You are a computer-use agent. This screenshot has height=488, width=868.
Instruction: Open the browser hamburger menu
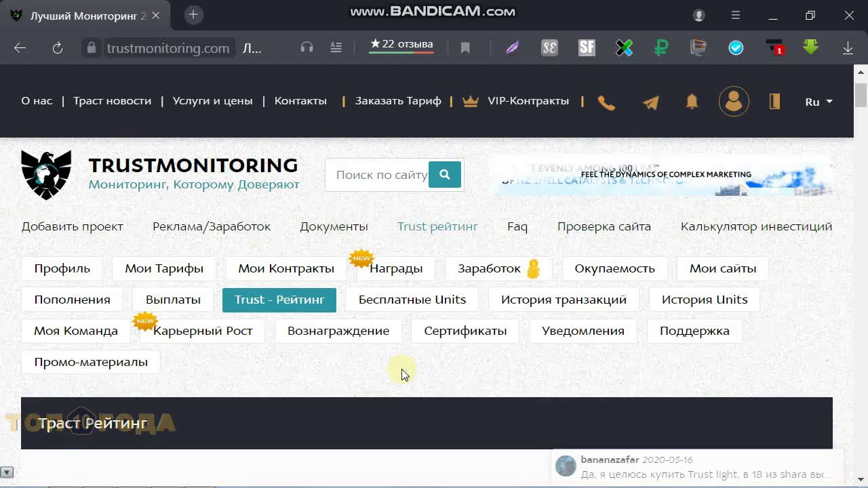736,15
